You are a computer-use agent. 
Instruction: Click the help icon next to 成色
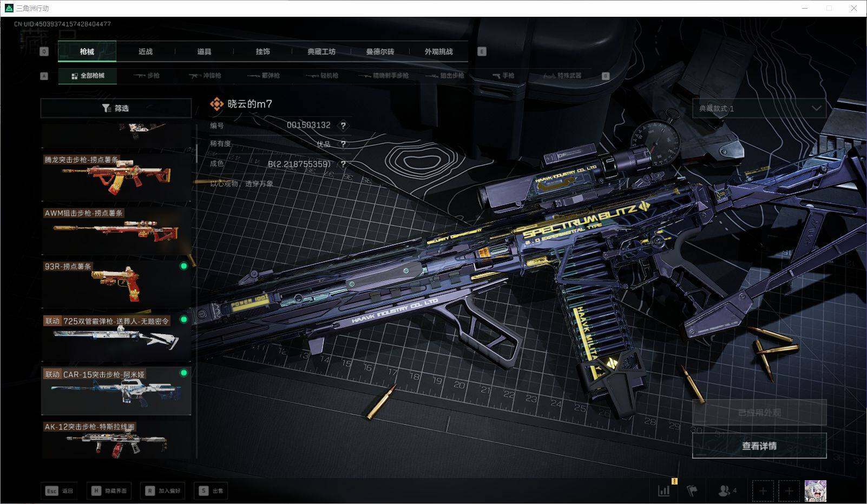click(x=343, y=164)
